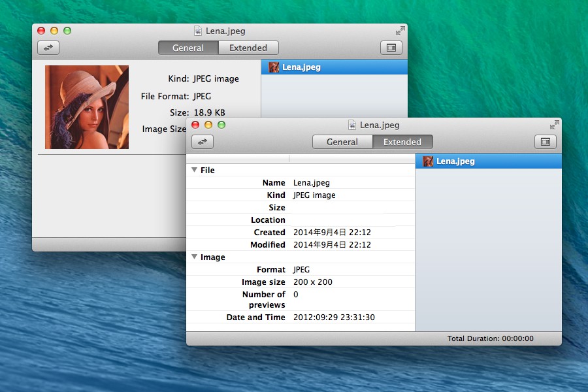Switch to General tab in the front window
The width and height of the screenshot is (588, 392).
tap(342, 142)
